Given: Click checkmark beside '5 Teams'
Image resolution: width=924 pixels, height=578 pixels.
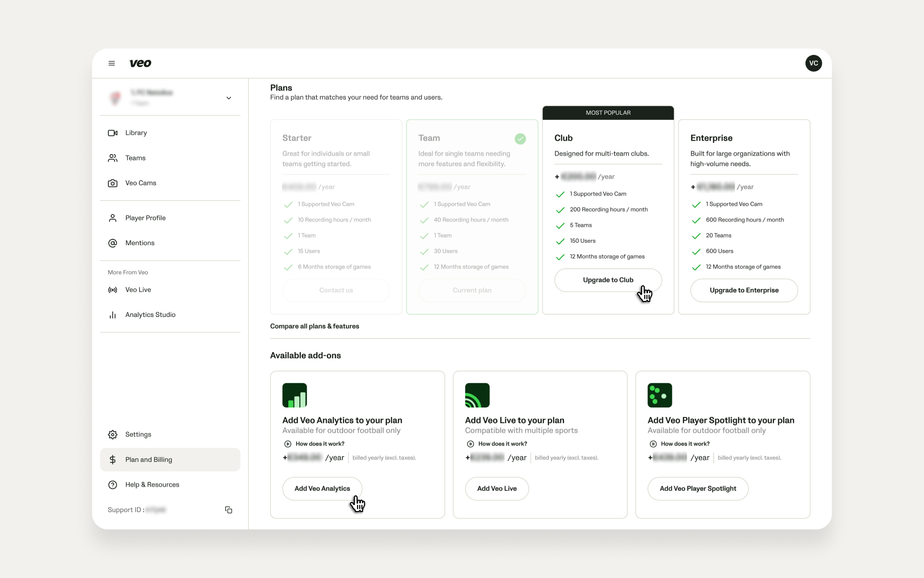Looking at the screenshot, I should point(560,226).
